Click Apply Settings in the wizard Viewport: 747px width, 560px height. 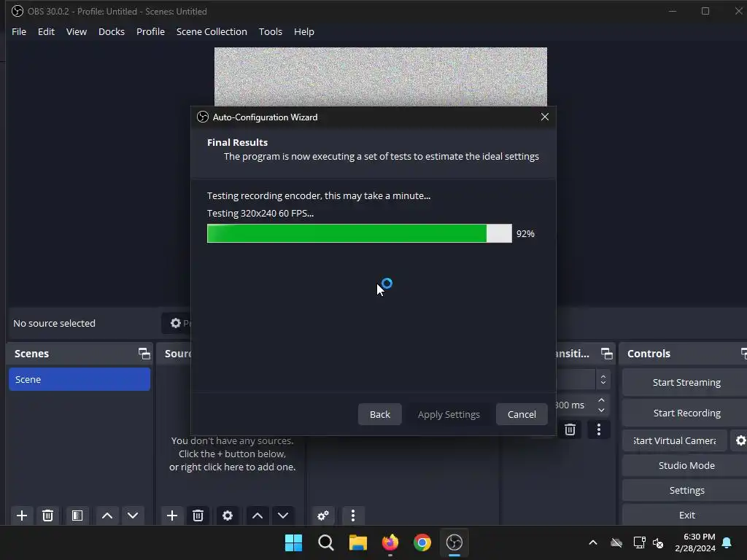pos(449,414)
